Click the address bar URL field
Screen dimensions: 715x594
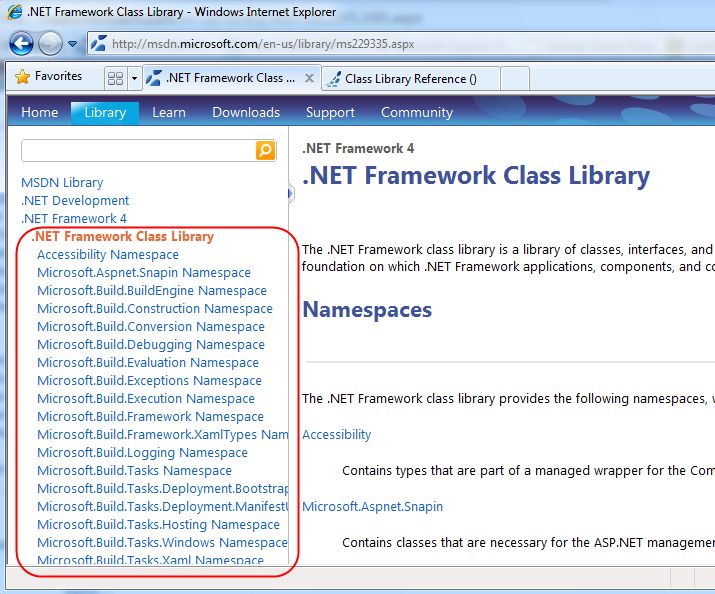pyautogui.click(x=401, y=44)
